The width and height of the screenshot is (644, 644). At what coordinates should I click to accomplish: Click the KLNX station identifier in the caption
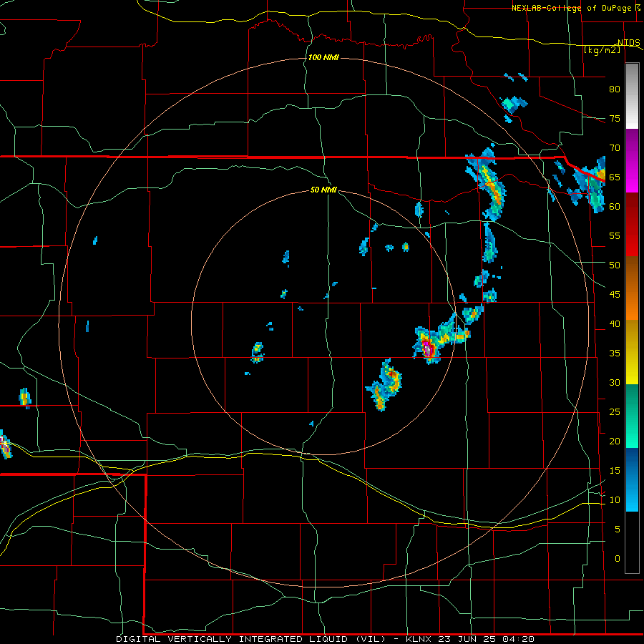419,639
